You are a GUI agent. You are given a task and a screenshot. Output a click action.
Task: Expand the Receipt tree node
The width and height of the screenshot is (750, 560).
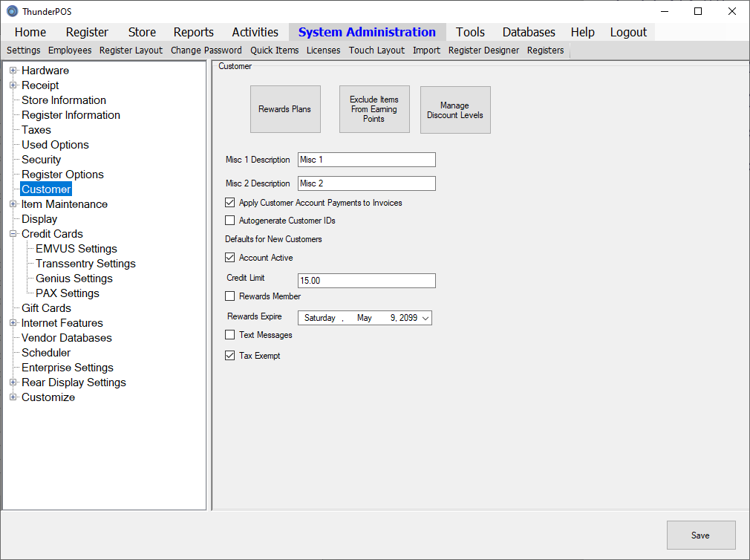[13, 85]
